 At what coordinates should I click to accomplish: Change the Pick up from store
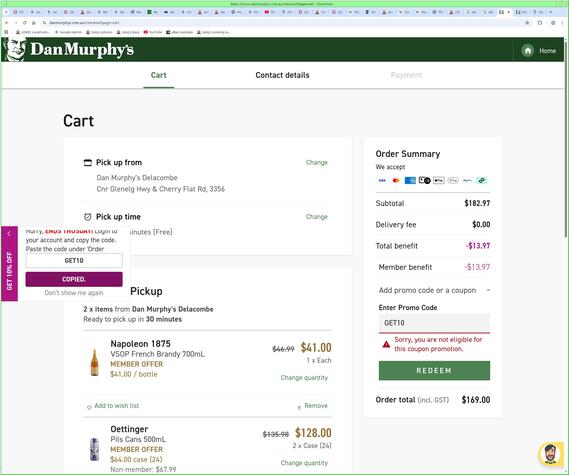(x=316, y=163)
